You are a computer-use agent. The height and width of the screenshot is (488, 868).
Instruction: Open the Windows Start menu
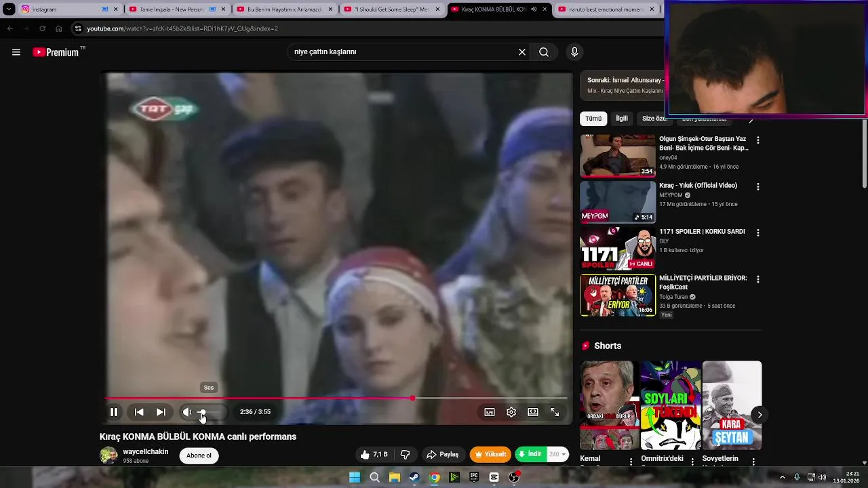point(355,477)
